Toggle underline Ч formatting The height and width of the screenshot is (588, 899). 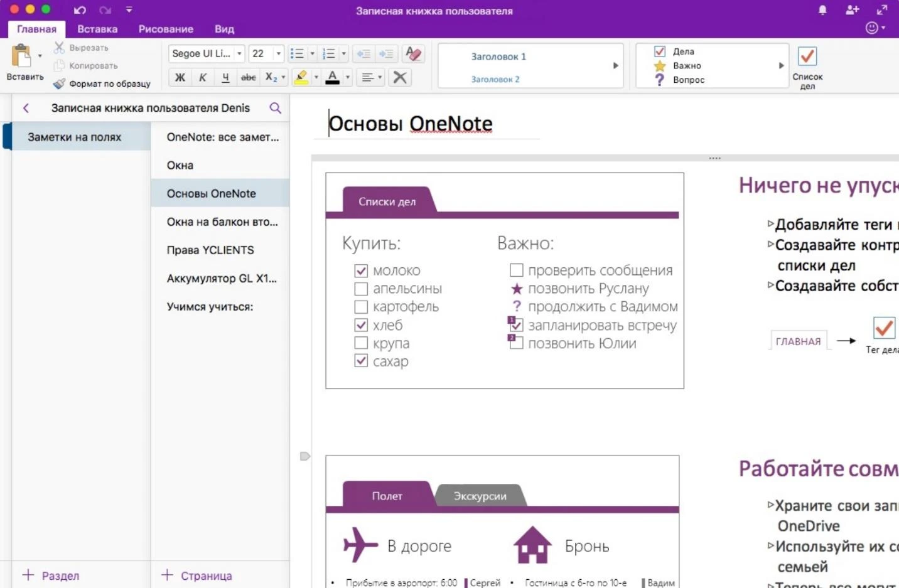[225, 77]
